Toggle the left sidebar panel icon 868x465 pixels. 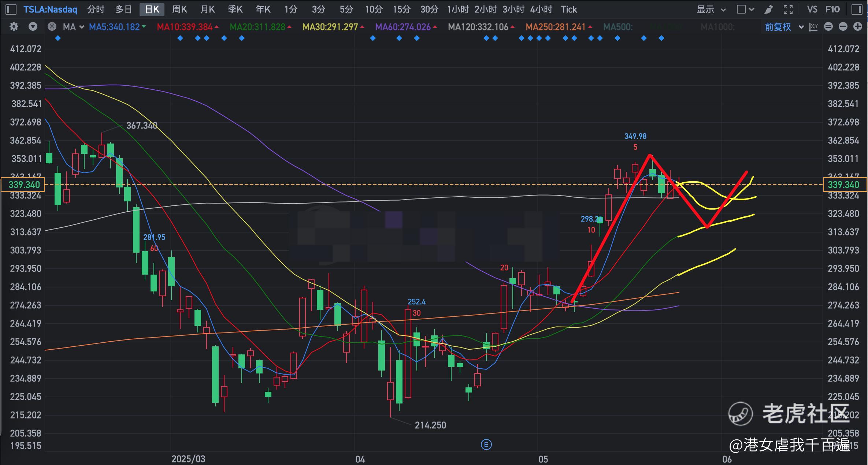[x=11, y=9]
